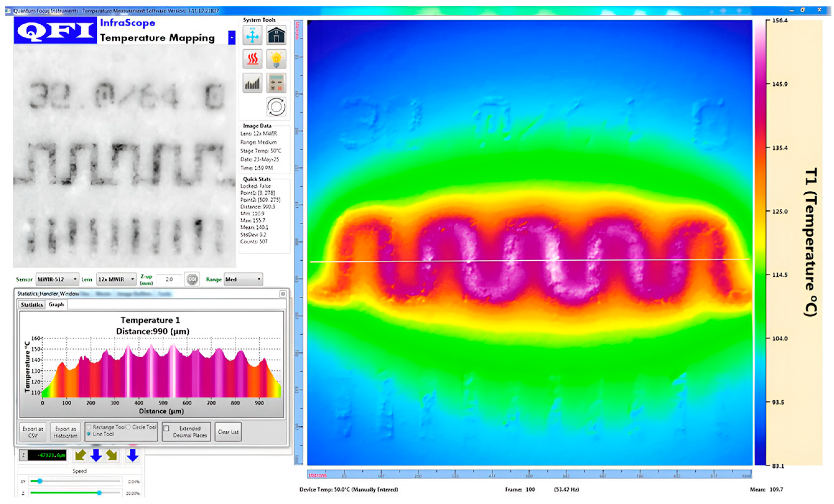834x504 pixels.
Task: Select the Circle Tool radio button
Action: pos(129,427)
